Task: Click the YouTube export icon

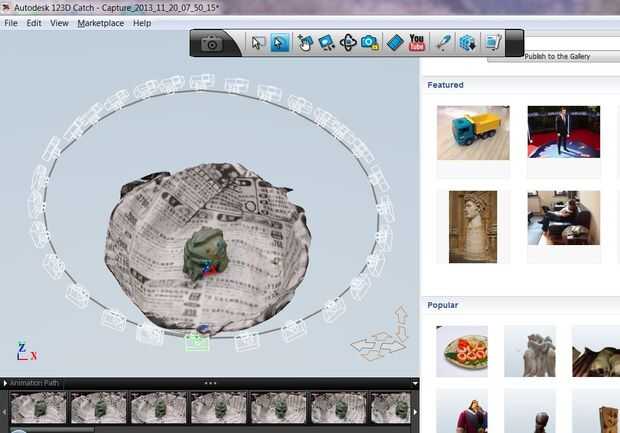Action: (x=417, y=42)
